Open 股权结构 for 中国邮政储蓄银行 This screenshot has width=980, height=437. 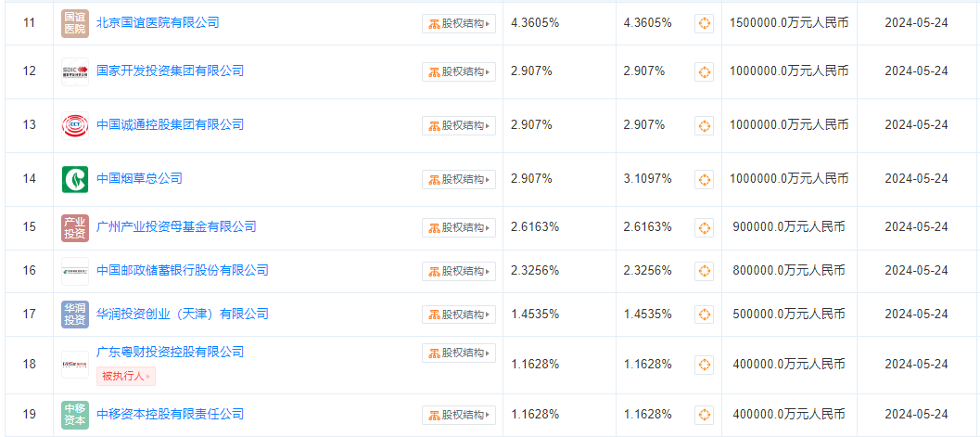click(459, 271)
